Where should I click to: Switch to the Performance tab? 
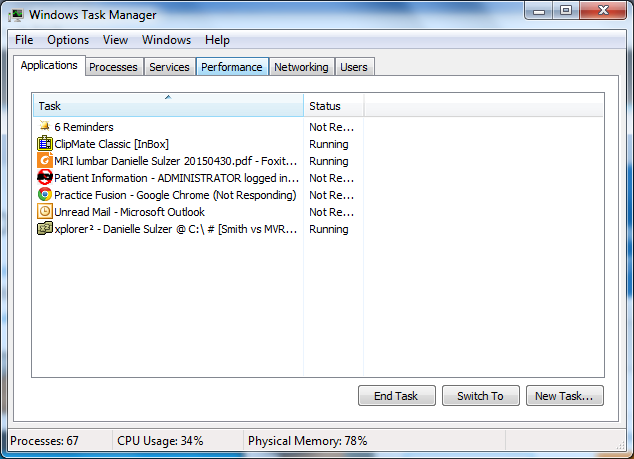[232, 67]
